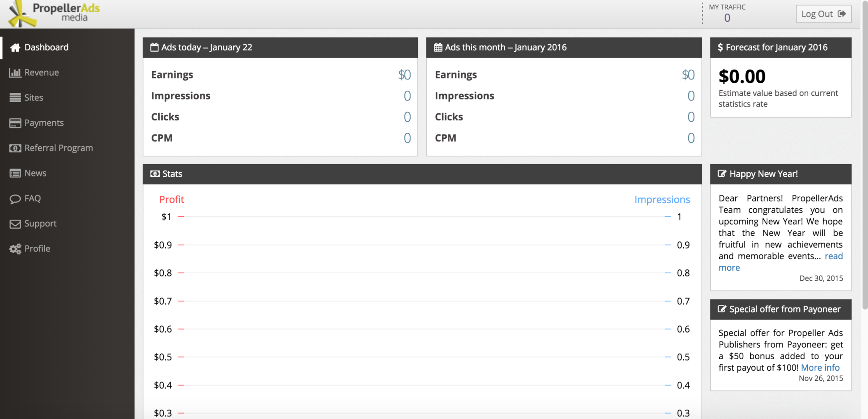Click this month's Earnings $0 value
The width and height of the screenshot is (868, 419).
tap(688, 75)
